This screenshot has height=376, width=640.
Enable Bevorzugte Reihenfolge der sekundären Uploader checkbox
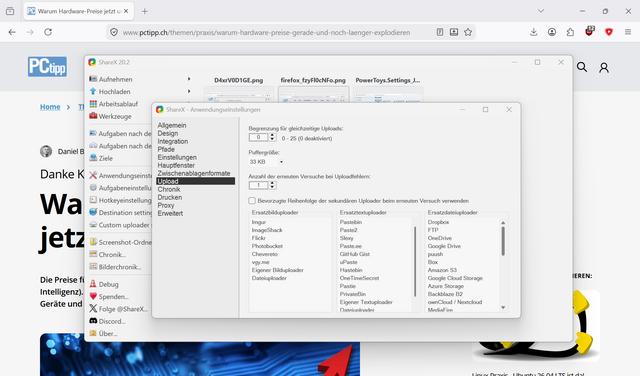click(252, 200)
